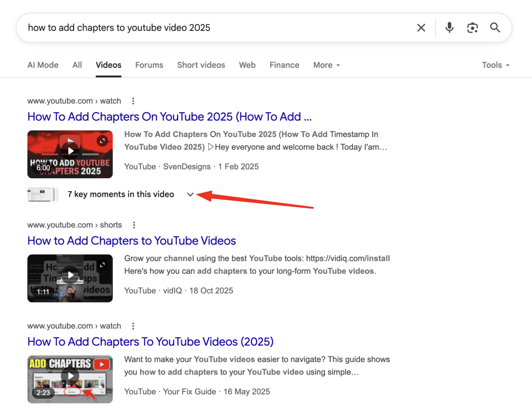The height and width of the screenshot is (416, 532).
Task: Open the three-dot menu on the Your Fix Guide result
Action: coord(133,326)
